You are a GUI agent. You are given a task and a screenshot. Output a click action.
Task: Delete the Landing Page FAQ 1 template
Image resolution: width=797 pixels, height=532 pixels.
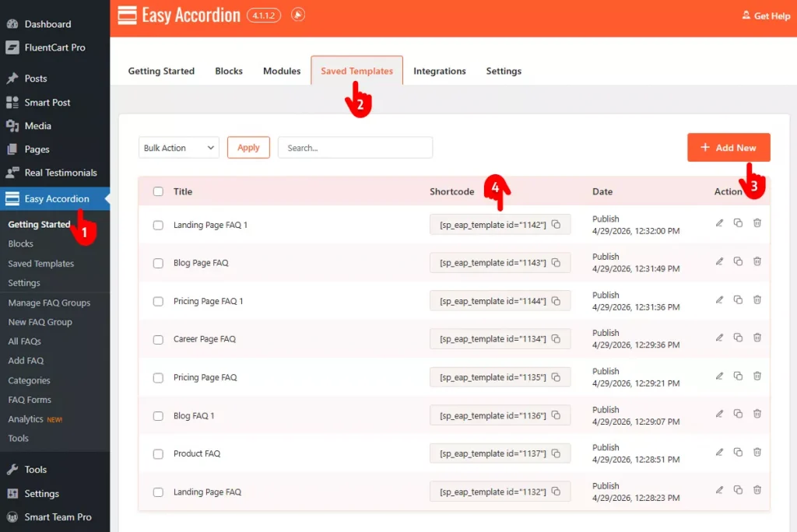(757, 223)
